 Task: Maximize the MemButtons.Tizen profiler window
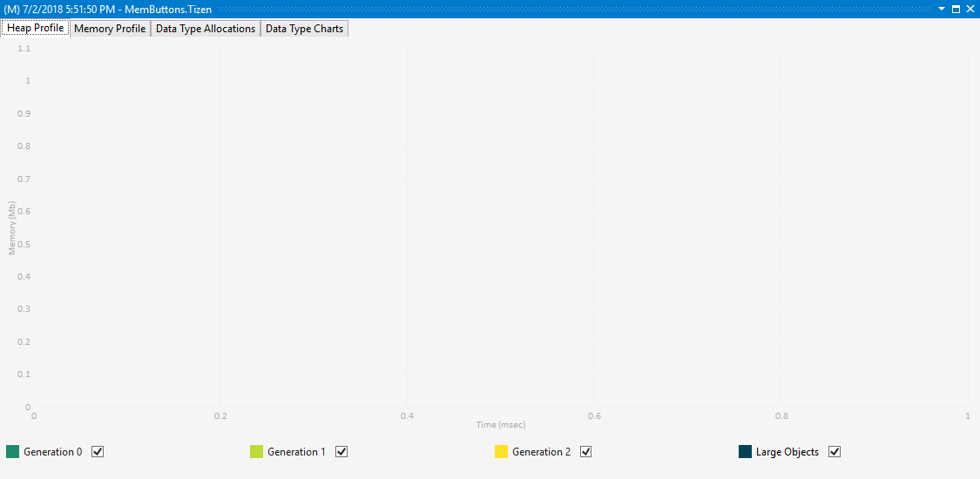[x=956, y=9]
